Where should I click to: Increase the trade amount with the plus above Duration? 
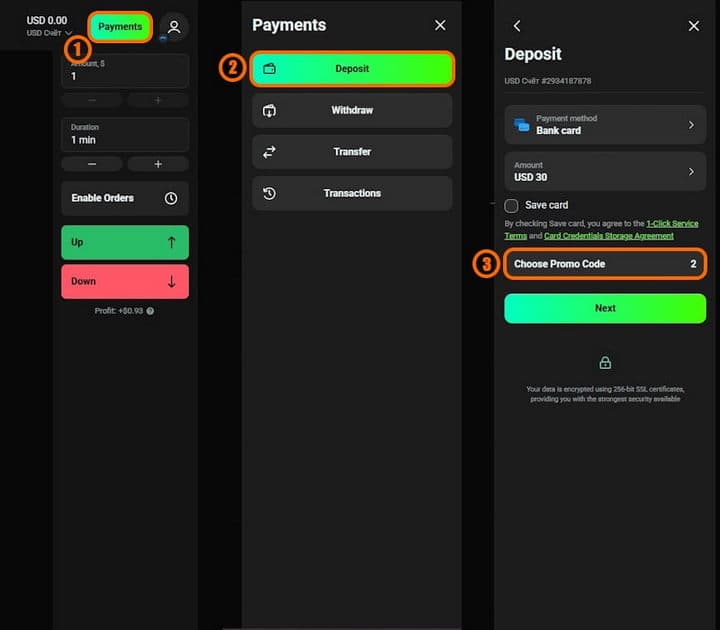158,100
